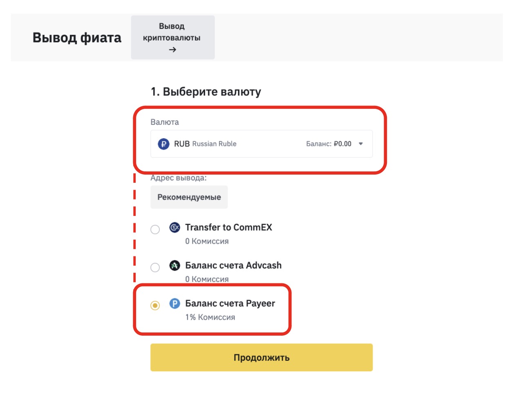Click the Баланс счета Advcash label
This screenshot has width=532, height=395.
[x=233, y=265]
